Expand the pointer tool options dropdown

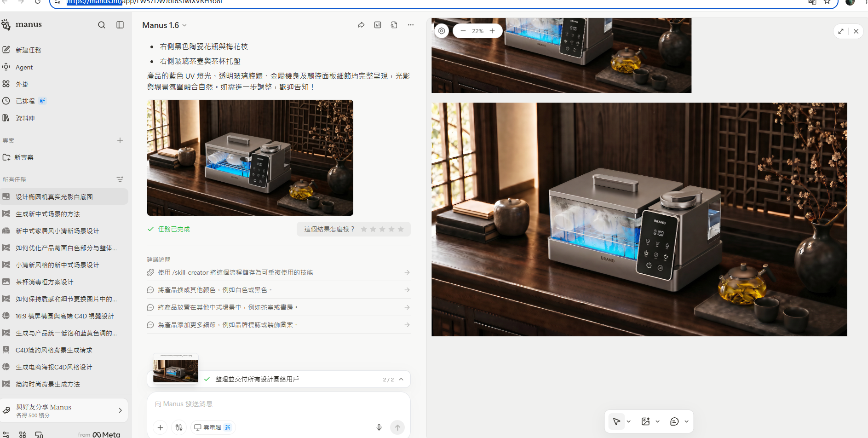(x=629, y=421)
